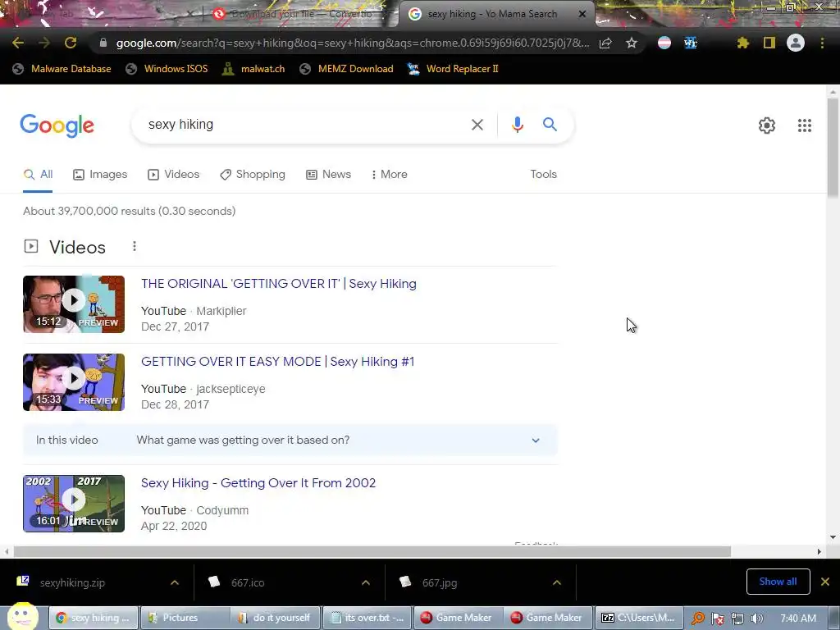The image size is (840, 630).
Task: Select the All results tab
Action: pos(38,175)
